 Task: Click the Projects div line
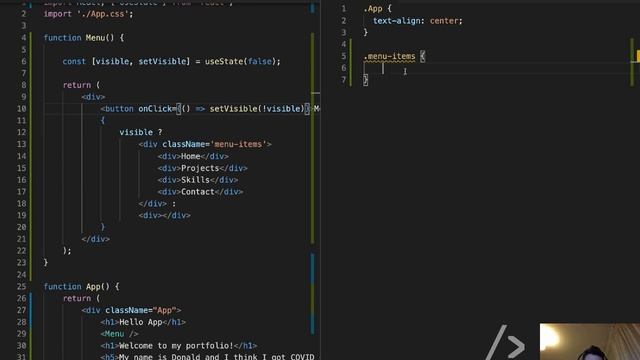pyautogui.click(x=202, y=168)
